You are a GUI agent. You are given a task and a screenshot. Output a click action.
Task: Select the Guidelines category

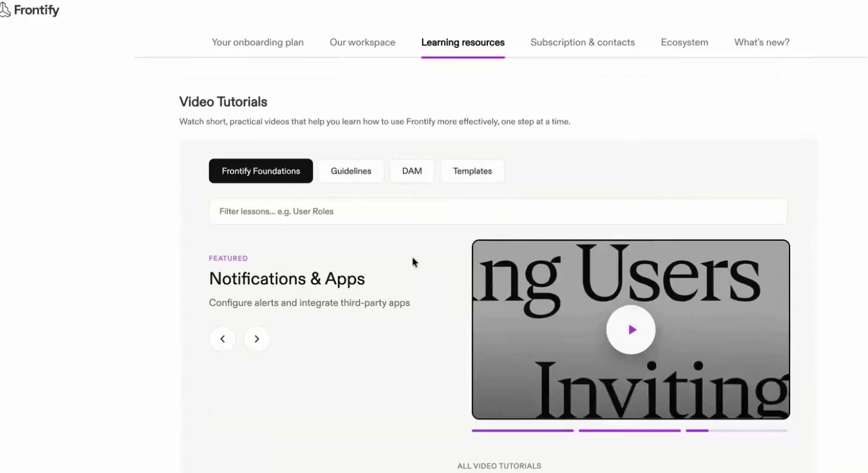pyautogui.click(x=351, y=171)
